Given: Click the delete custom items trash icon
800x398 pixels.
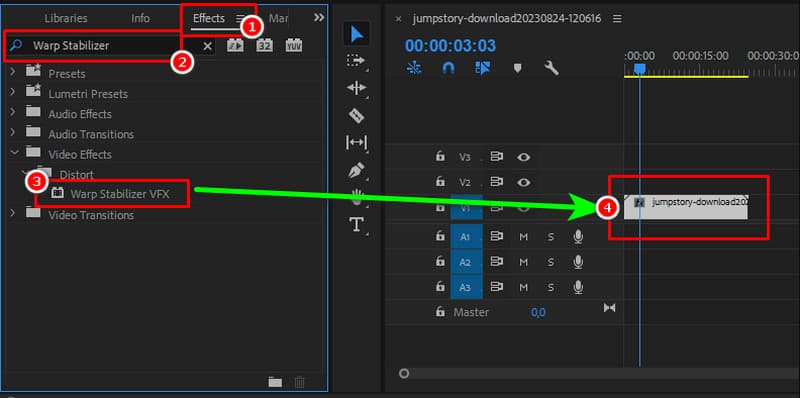Looking at the screenshot, I should click(300, 382).
